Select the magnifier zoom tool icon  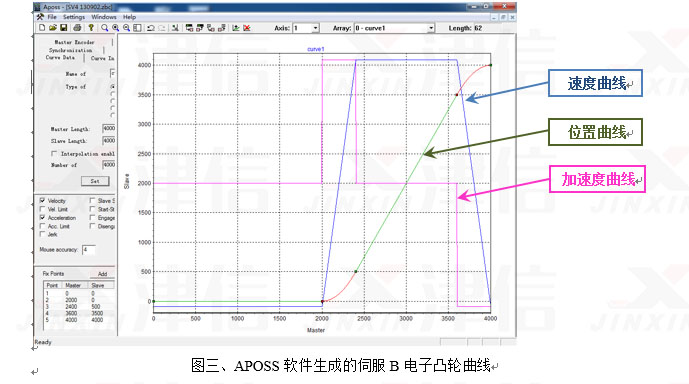(x=105, y=28)
